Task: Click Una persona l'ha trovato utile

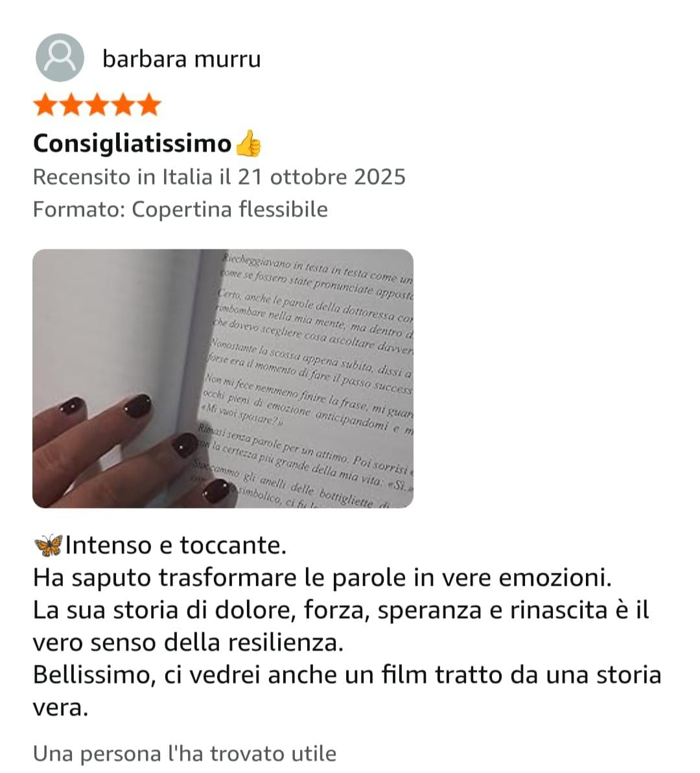Action: coord(185,754)
